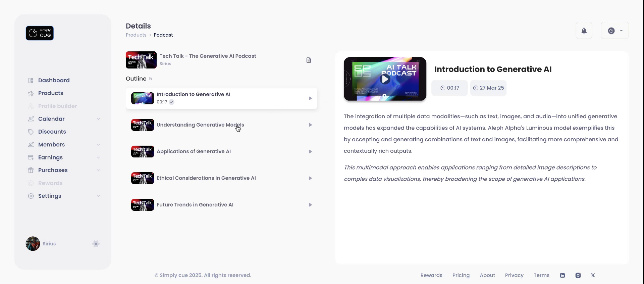This screenshot has height=284, width=644.
Task: Open LinkedIn icon in footer
Action: pyautogui.click(x=562, y=275)
